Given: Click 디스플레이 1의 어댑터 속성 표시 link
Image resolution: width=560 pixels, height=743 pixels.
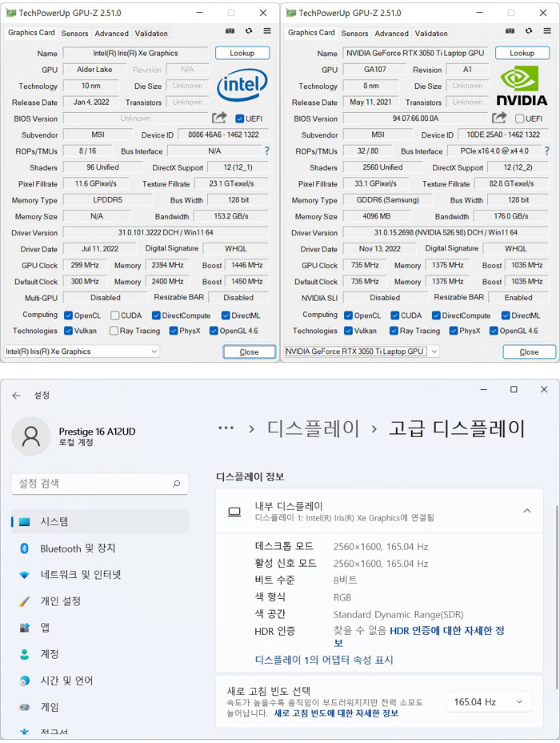Looking at the screenshot, I should coord(324,660).
